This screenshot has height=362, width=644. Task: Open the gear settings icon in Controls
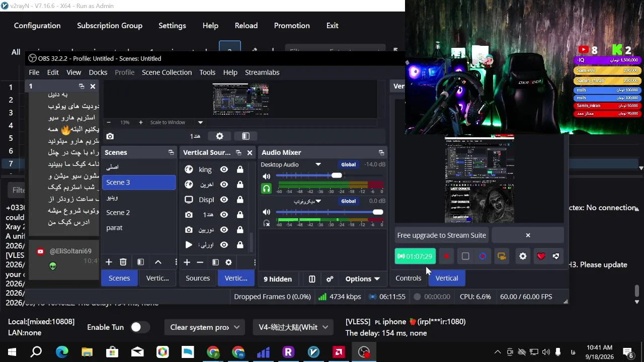523,256
